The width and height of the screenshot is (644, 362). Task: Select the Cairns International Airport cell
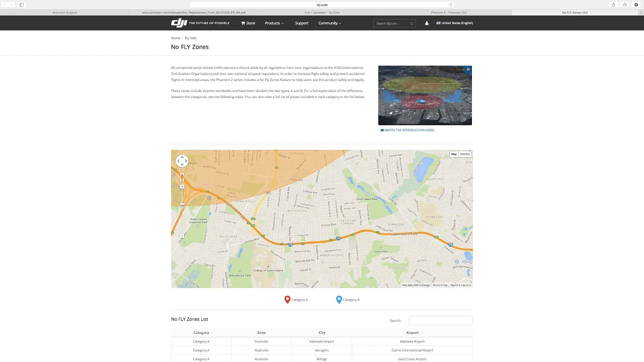click(x=413, y=350)
